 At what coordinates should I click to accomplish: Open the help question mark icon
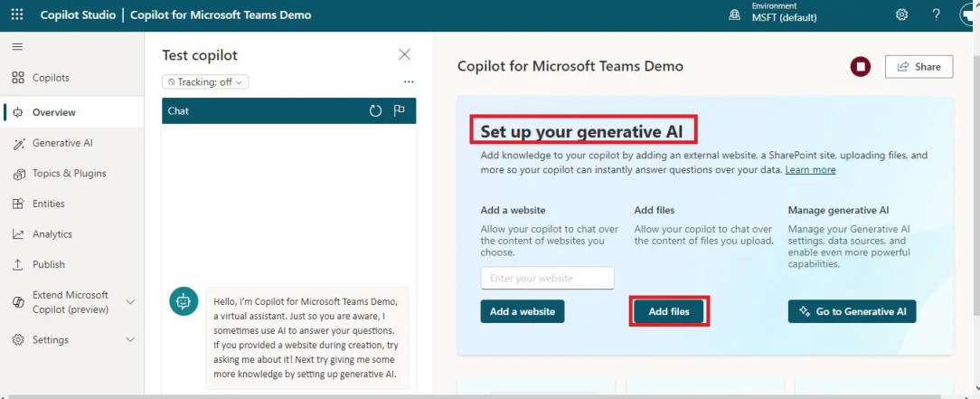tap(936, 14)
